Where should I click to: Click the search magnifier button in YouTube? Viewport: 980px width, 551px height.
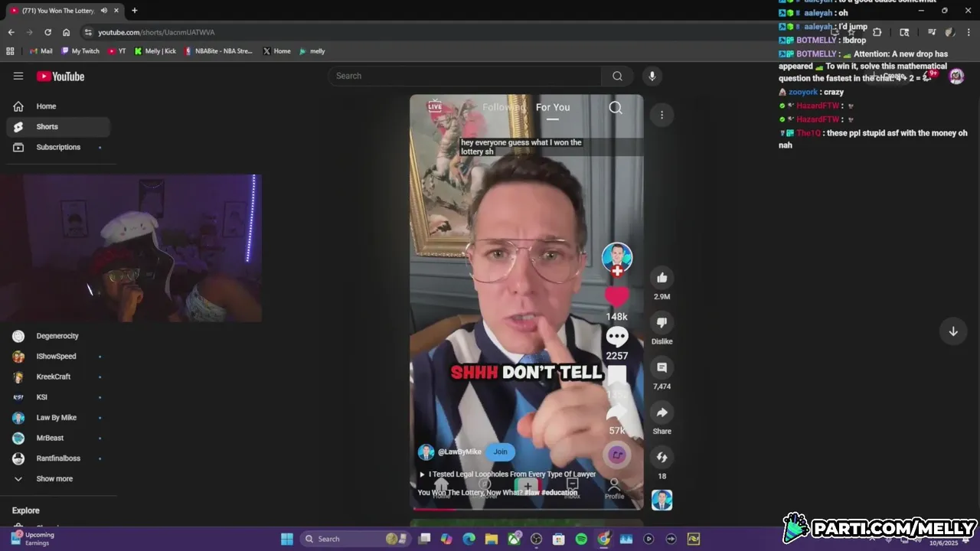(617, 76)
